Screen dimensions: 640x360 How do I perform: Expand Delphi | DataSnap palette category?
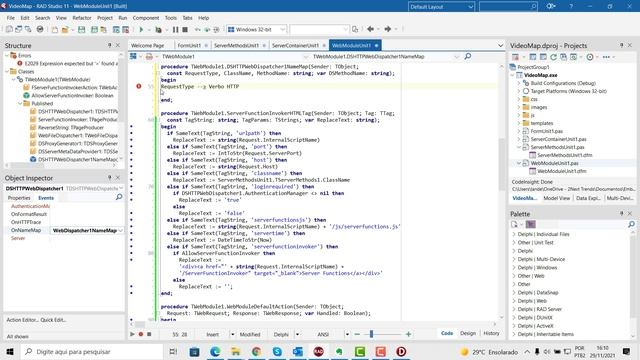pyautogui.click(x=514, y=293)
